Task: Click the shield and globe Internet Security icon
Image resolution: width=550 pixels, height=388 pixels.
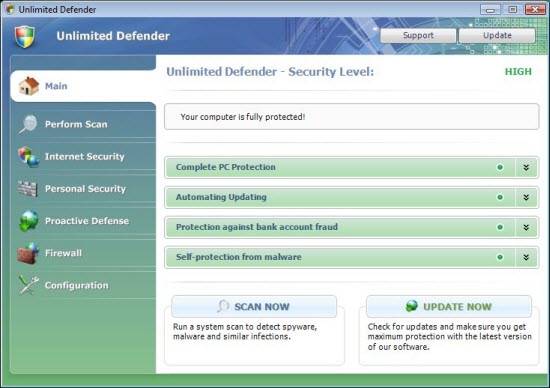Action: click(28, 156)
